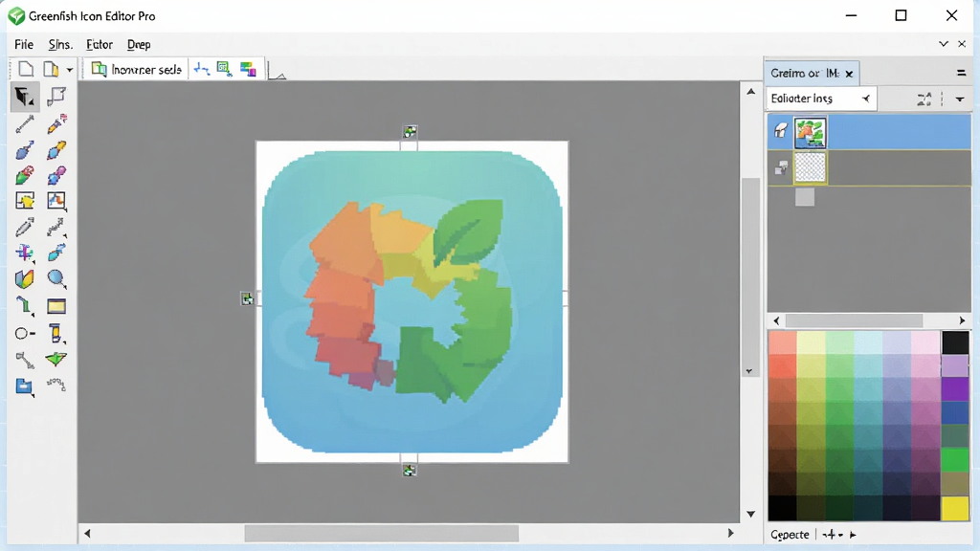
Task: Choose the yellow paint tube tool
Action: tap(56, 333)
